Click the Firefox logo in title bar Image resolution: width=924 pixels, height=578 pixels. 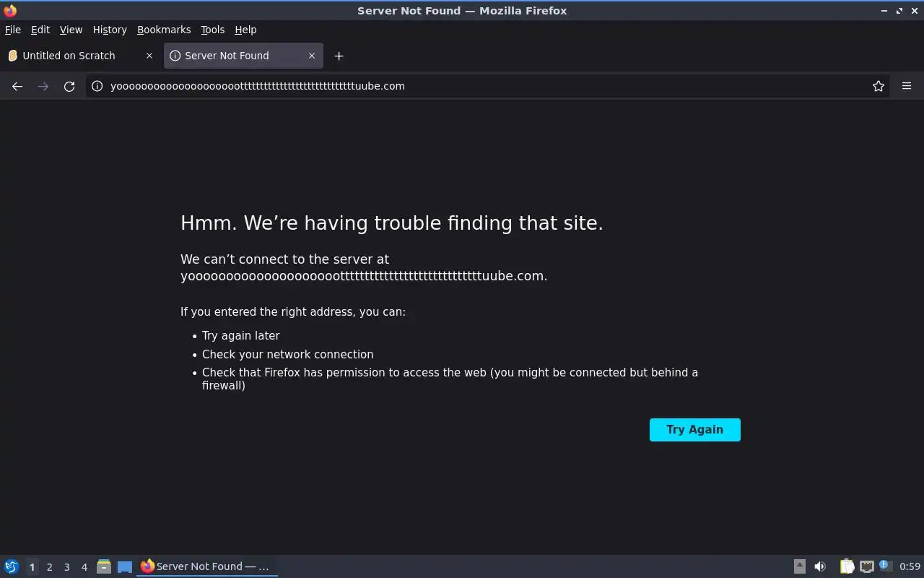tap(10, 10)
